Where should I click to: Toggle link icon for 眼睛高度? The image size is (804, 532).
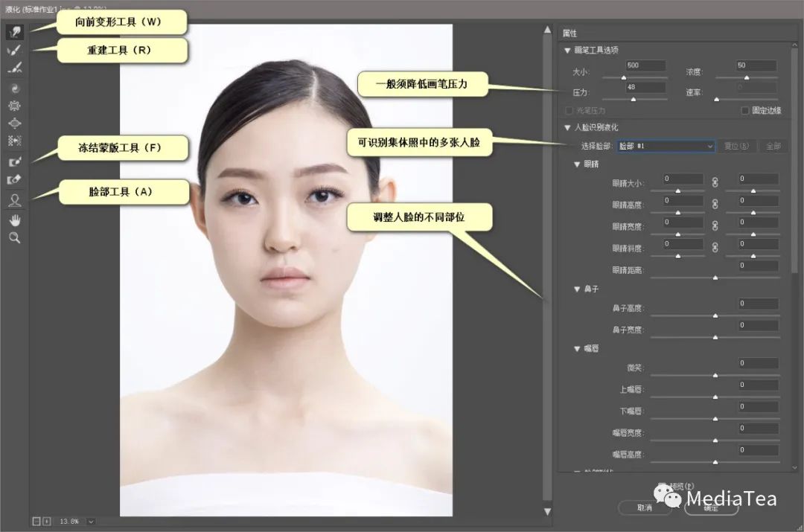tap(715, 204)
